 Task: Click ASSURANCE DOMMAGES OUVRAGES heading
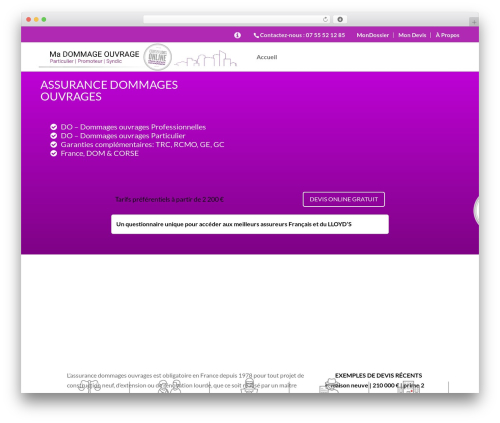pyautogui.click(x=109, y=91)
